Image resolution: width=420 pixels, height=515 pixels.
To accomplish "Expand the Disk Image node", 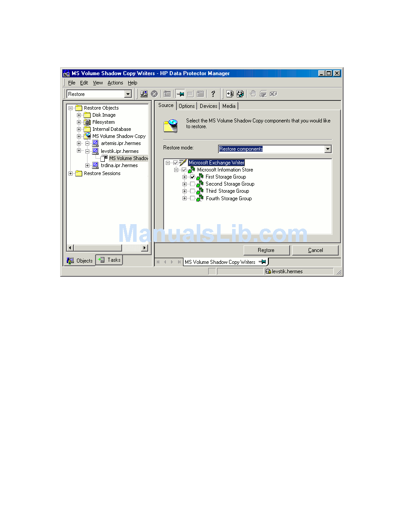I will pos(79,115).
